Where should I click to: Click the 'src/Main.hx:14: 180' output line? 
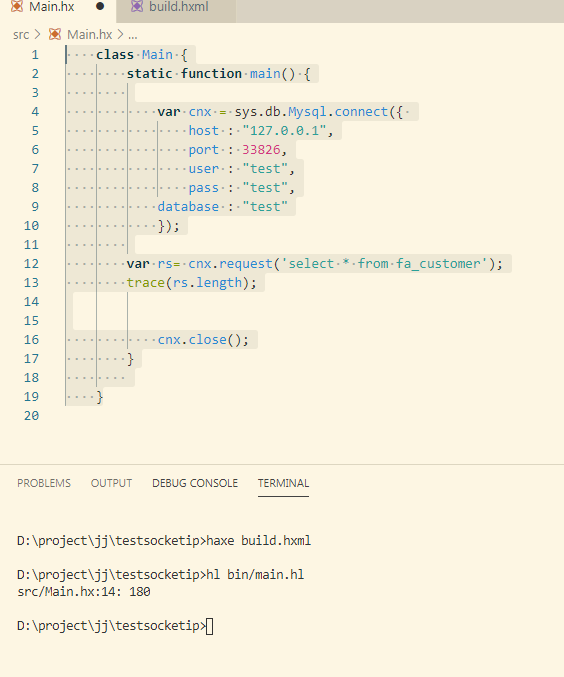84,592
